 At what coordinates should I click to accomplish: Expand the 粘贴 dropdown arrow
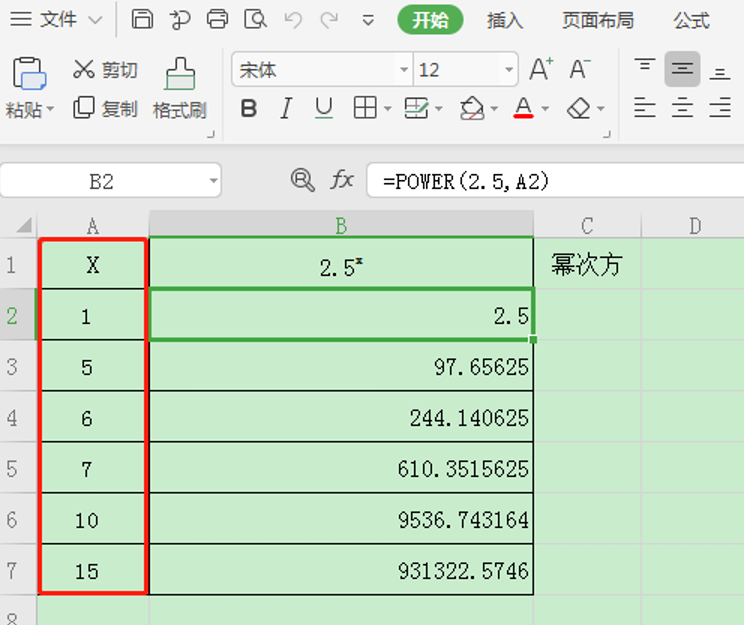(x=50, y=109)
